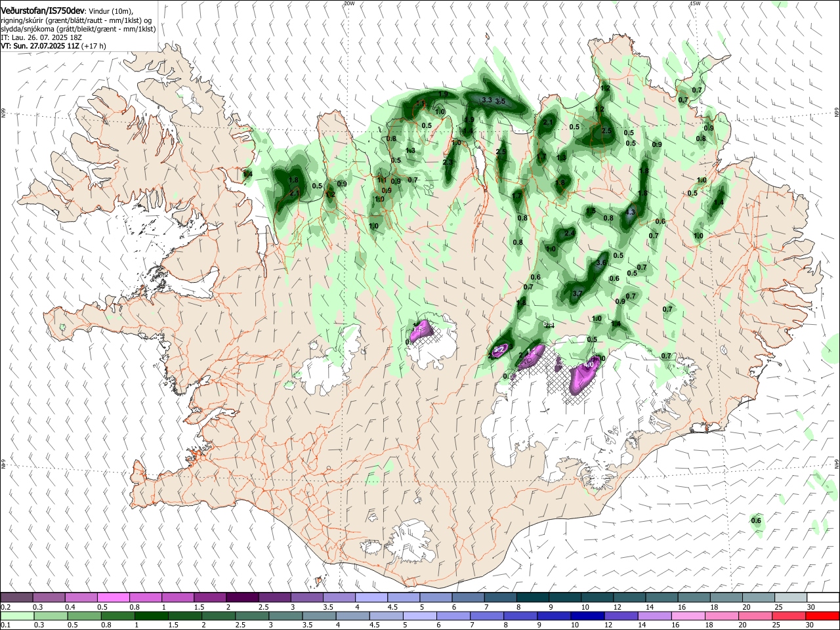The image size is (840, 630).
Task: Click the '2.5' value in the northeast rain area
Action: (606, 131)
